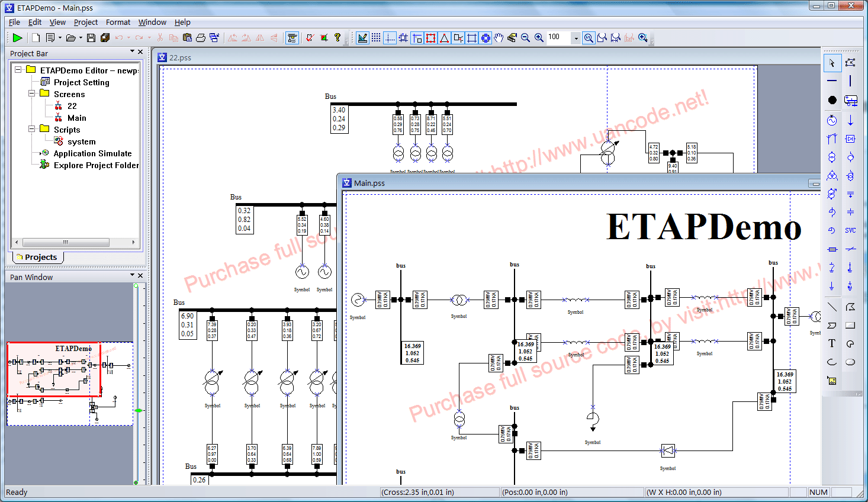This screenshot has height=502, width=868.
Task: Select the ellipse drawing tool
Action: click(x=849, y=361)
